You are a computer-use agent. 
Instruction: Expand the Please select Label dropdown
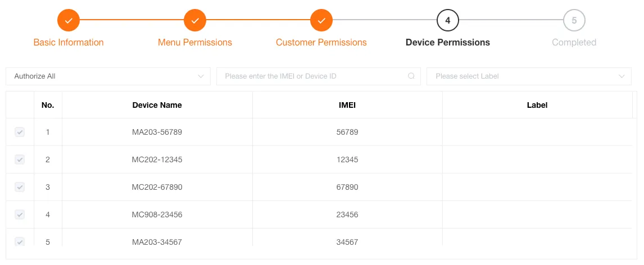[x=523, y=76]
